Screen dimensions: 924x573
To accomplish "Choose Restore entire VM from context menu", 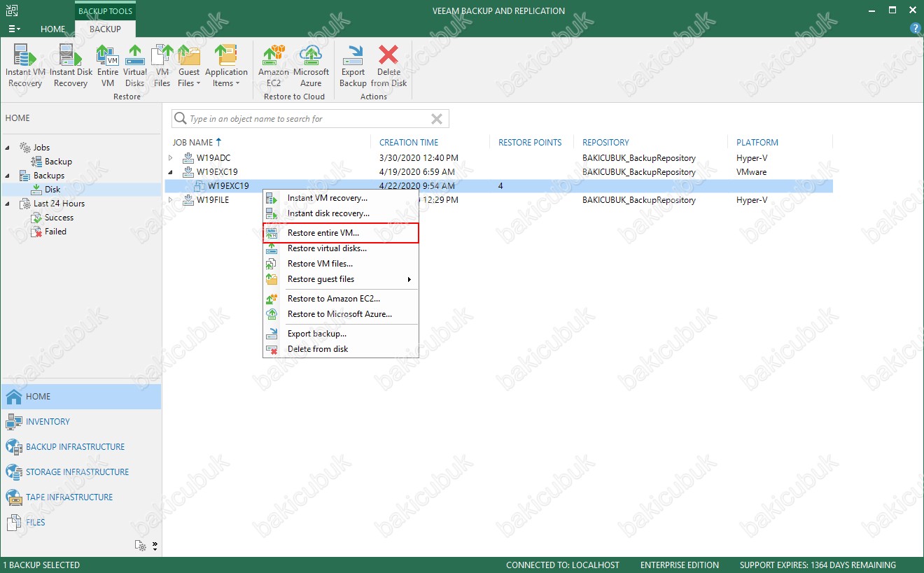I will [x=341, y=233].
